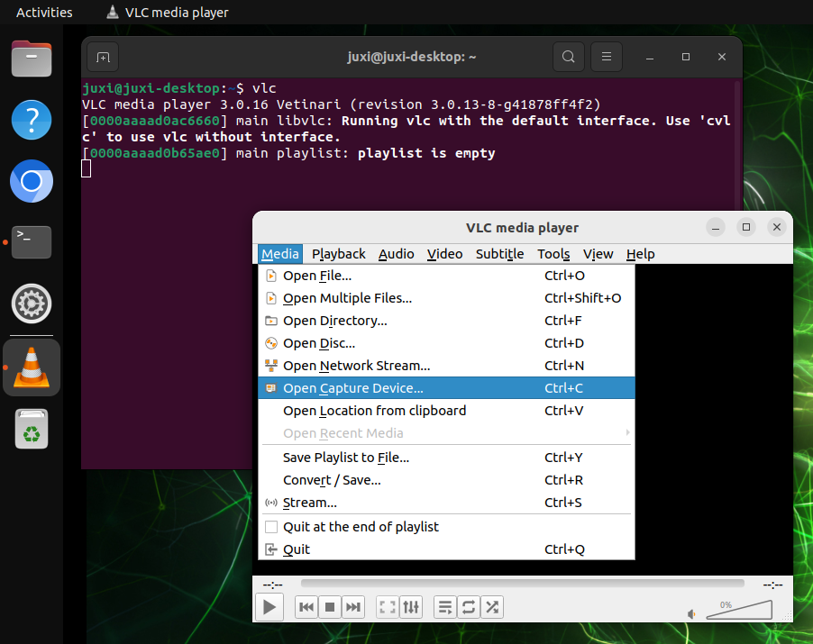The width and height of the screenshot is (813, 644).
Task: Select Quit from Media menu
Action: click(446, 549)
